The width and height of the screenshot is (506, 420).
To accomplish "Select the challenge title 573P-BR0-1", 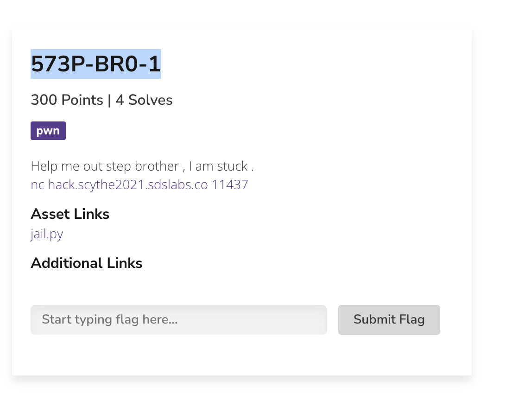I will point(95,64).
